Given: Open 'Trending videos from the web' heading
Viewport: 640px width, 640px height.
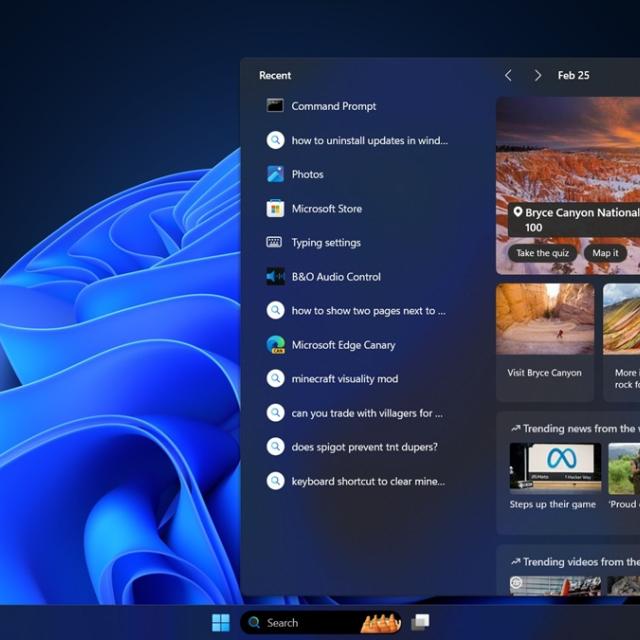Looking at the screenshot, I should click(x=575, y=562).
